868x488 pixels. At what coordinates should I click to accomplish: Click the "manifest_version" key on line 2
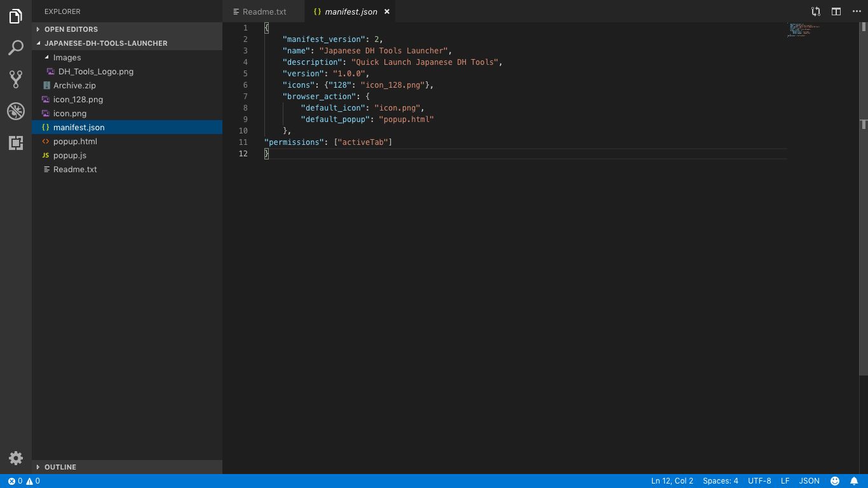323,39
